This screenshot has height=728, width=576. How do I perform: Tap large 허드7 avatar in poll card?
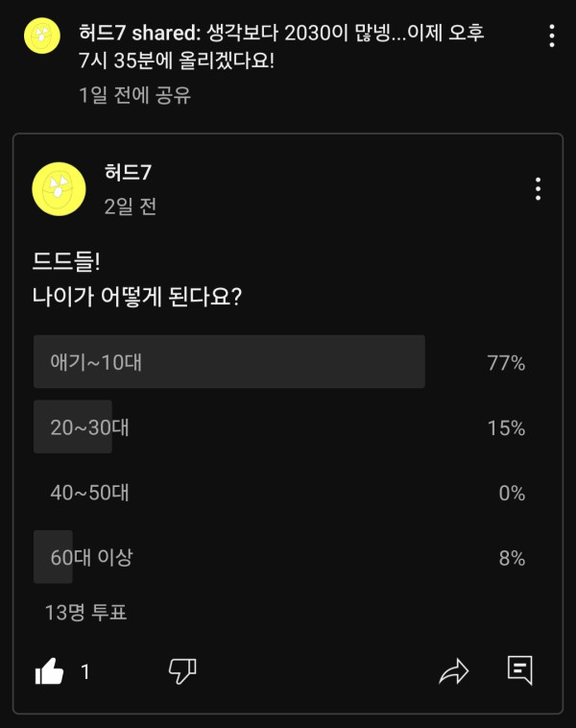60,187
